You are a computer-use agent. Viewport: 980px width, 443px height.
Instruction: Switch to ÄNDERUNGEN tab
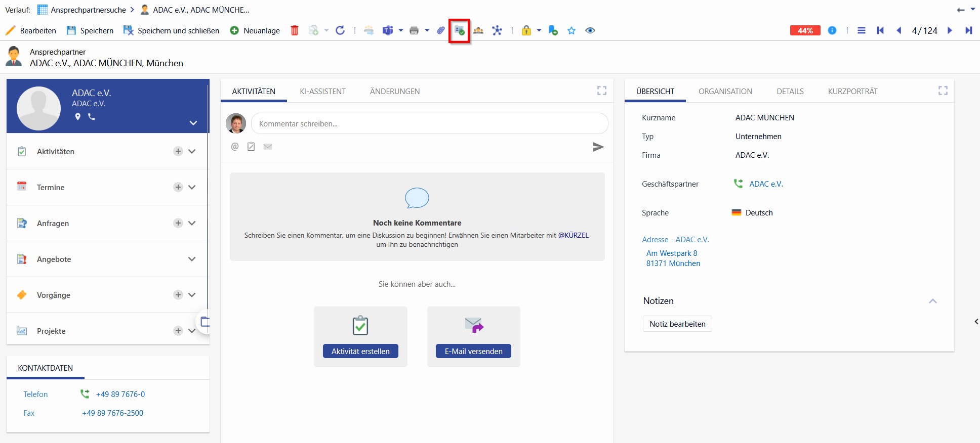point(395,92)
